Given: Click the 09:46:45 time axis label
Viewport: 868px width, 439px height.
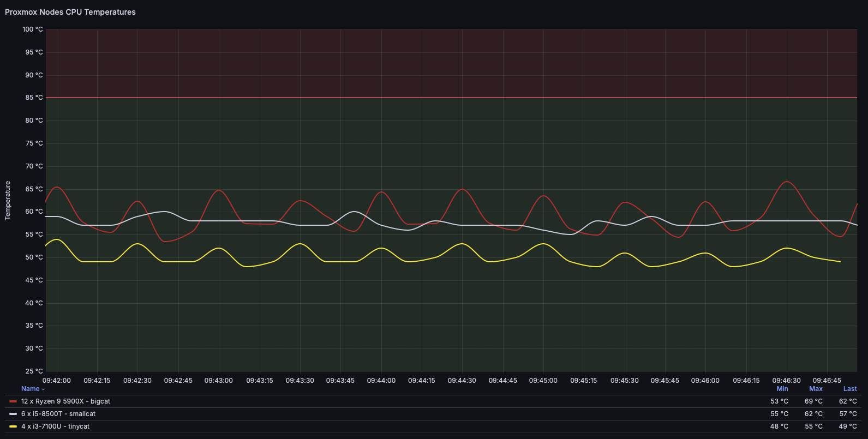Looking at the screenshot, I should (827, 381).
